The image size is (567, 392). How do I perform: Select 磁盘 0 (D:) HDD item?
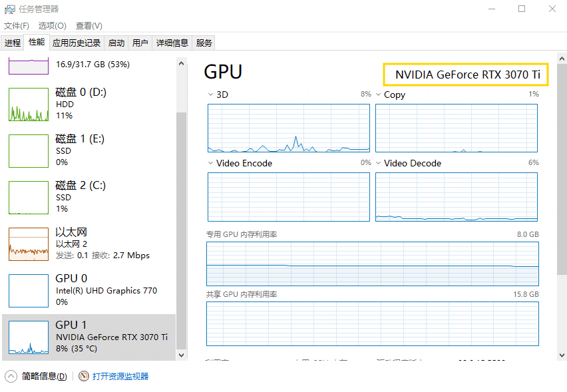click(89, 104)
